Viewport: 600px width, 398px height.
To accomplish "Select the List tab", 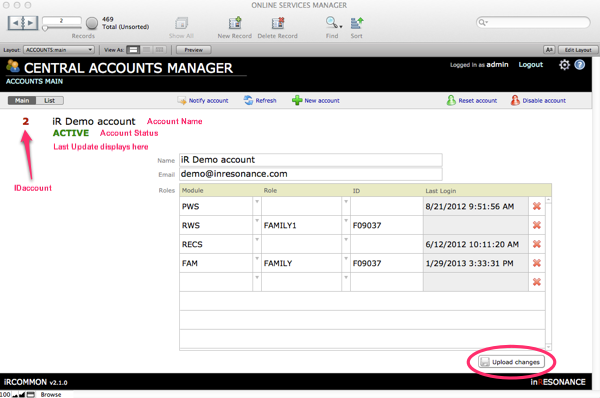I will (x=49, y=100).
